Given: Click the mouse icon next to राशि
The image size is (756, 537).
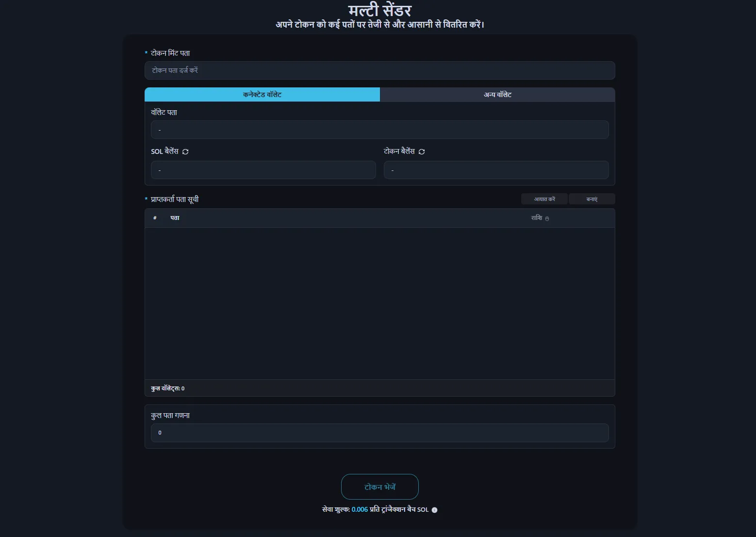Looking at the screenshot, I should [x=547, y=219].
